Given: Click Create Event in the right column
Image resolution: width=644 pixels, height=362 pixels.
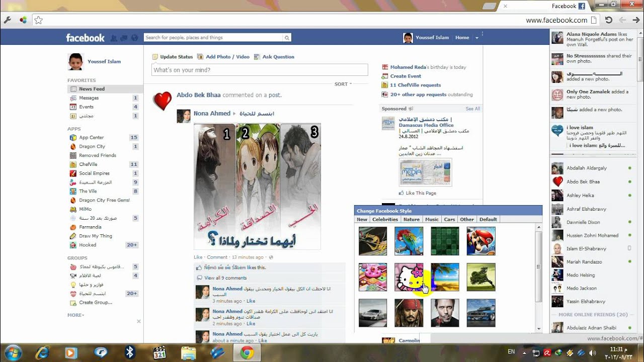Looking at the screenshot, I should [x=406, y=76].
